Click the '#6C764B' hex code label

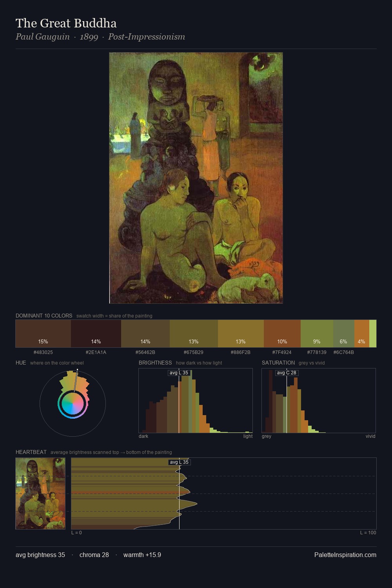click(x=344, y=352)
